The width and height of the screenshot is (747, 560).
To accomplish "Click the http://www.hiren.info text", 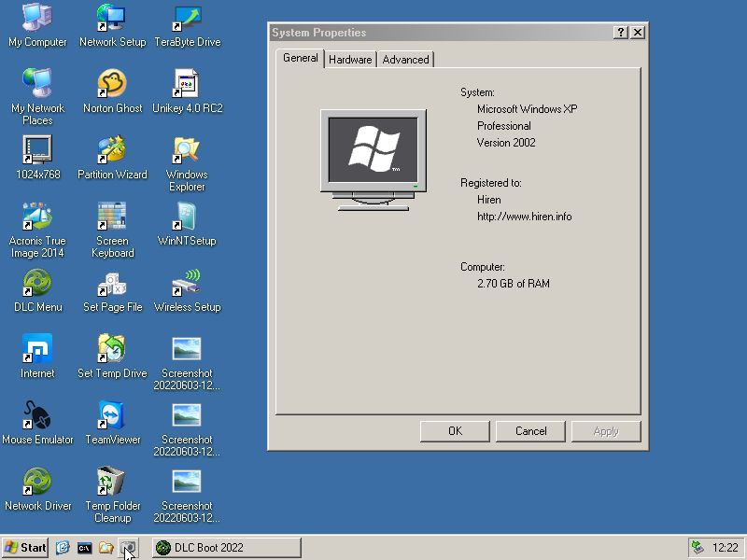I will [524, 217].
